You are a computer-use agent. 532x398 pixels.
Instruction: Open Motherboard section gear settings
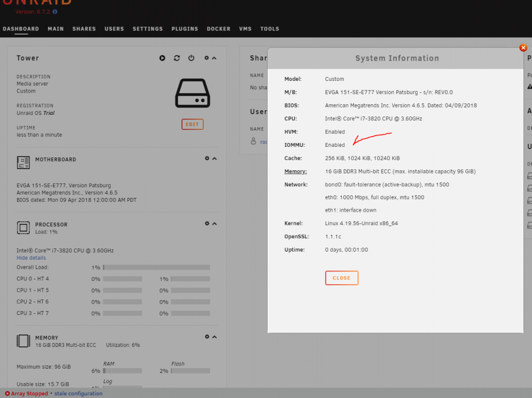tap(207, 159)
